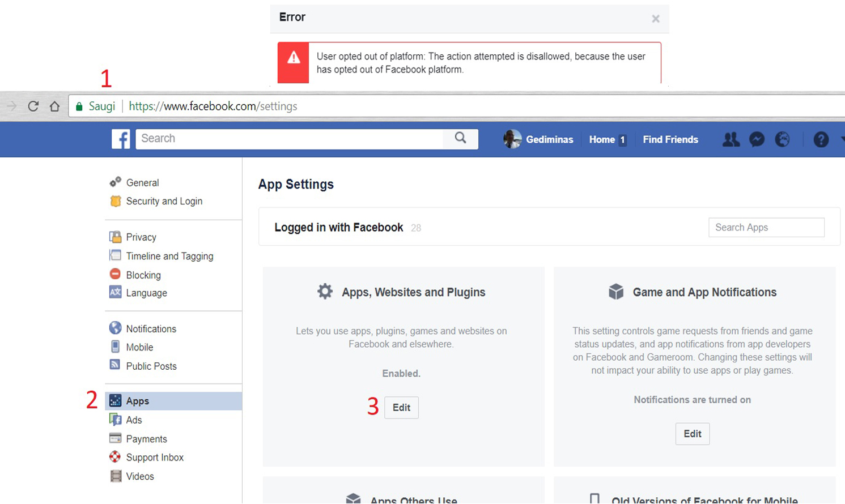Click the Apps, Websites and Plugins gear icon
The height and width of the screenshot is (504, 845).
325,292
